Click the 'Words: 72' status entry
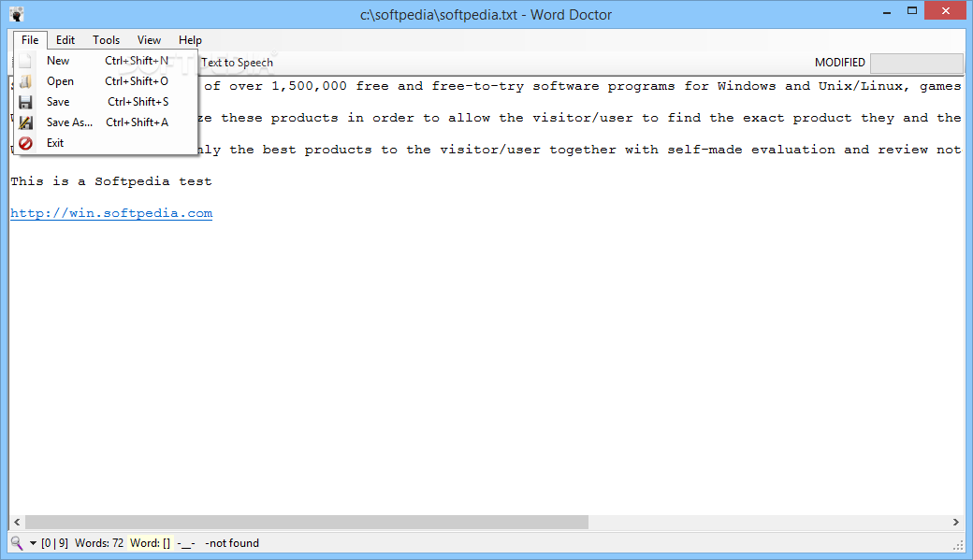The width and height of the screenshot is (973, 560). coord(99,543)
